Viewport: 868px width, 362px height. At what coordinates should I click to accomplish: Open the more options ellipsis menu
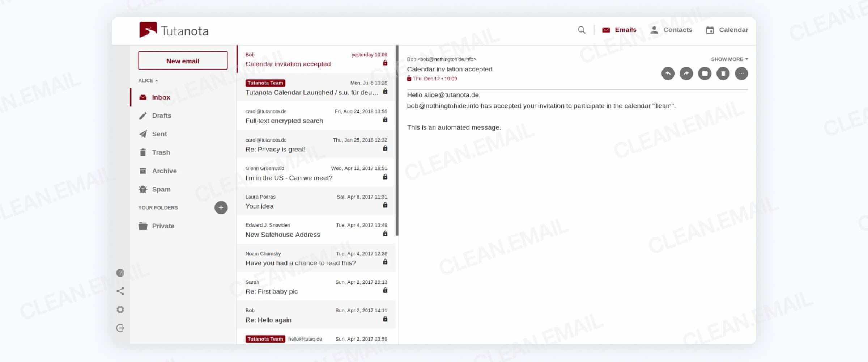pyautogui.click(x=741, y=73)
